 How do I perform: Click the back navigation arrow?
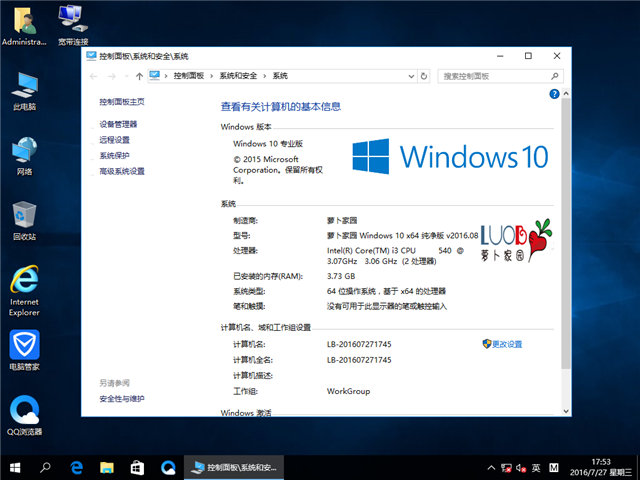pyautogui.click(x=93, y=76)
